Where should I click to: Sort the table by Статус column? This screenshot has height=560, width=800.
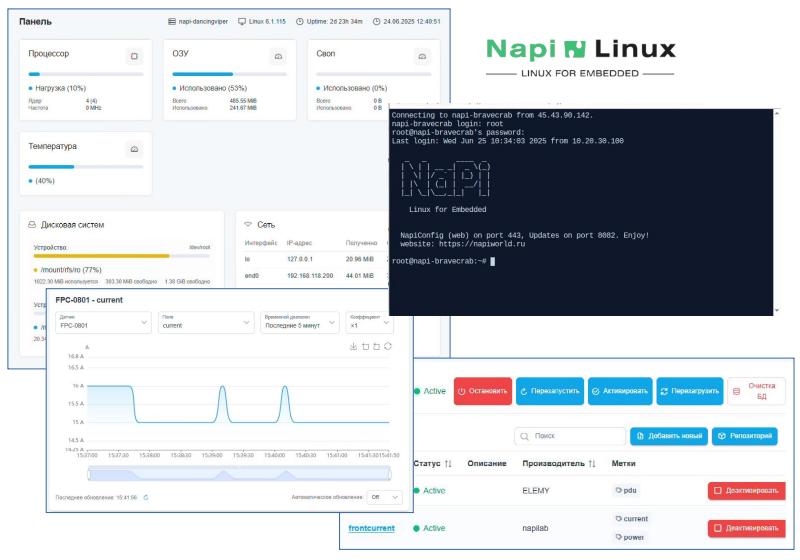coord(447,464)
